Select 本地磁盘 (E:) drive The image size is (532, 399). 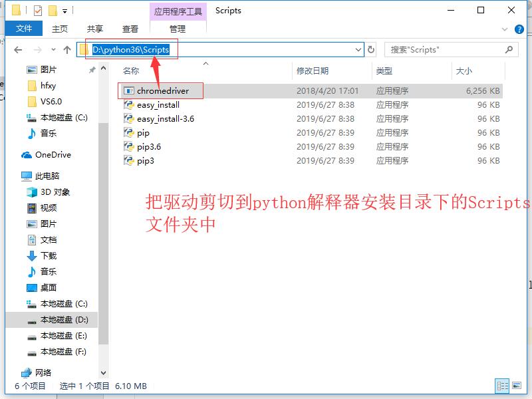[57, 336]
